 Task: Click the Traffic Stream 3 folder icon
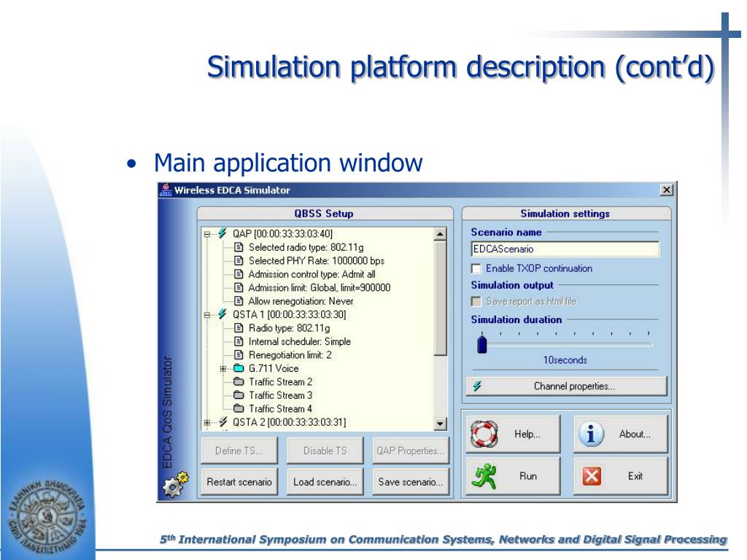click(x=239, y=394)
